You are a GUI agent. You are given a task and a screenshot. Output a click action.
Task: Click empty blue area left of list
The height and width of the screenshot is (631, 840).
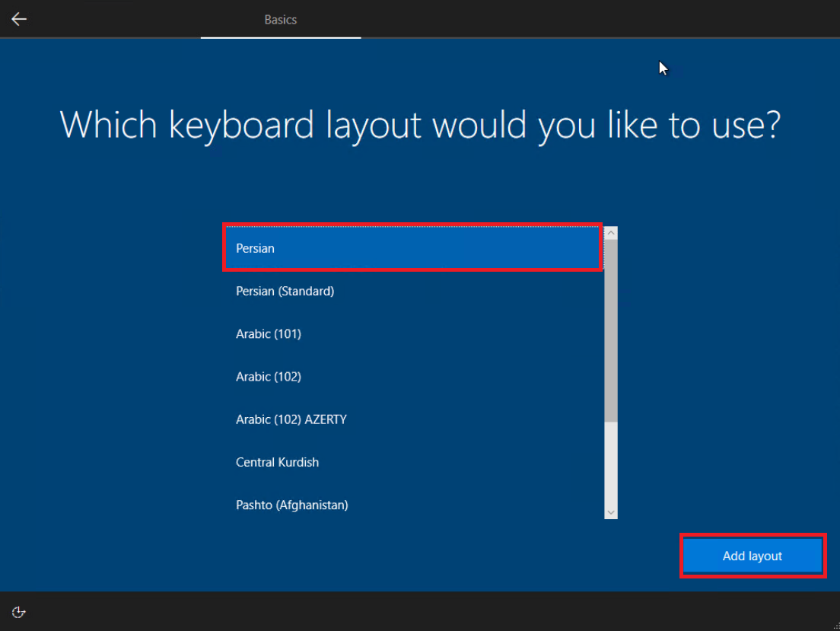(114, 365)
